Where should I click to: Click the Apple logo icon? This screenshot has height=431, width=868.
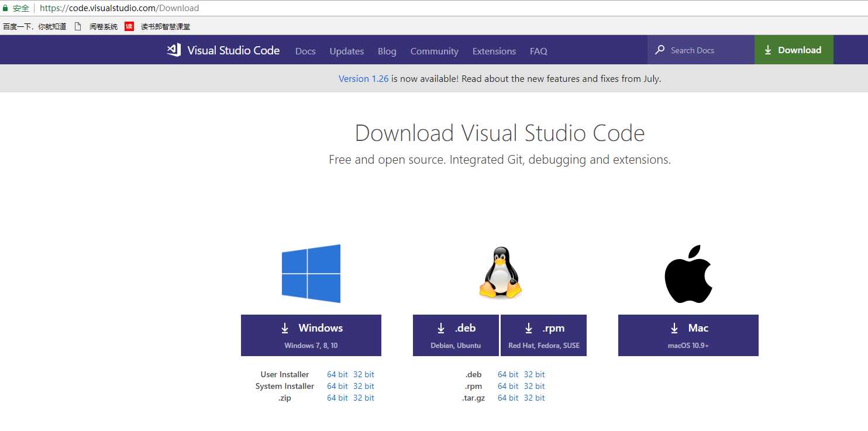point(688,274)
